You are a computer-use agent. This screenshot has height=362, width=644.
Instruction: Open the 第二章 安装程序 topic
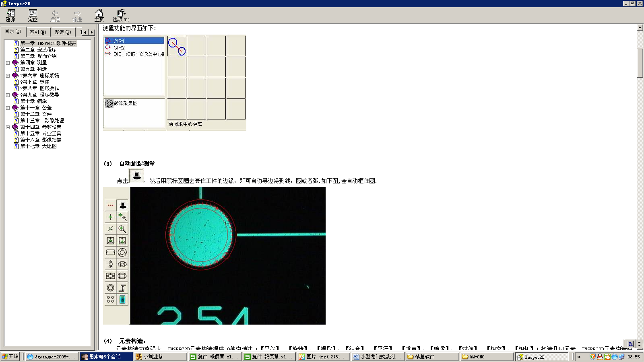[x=38, y=50]
